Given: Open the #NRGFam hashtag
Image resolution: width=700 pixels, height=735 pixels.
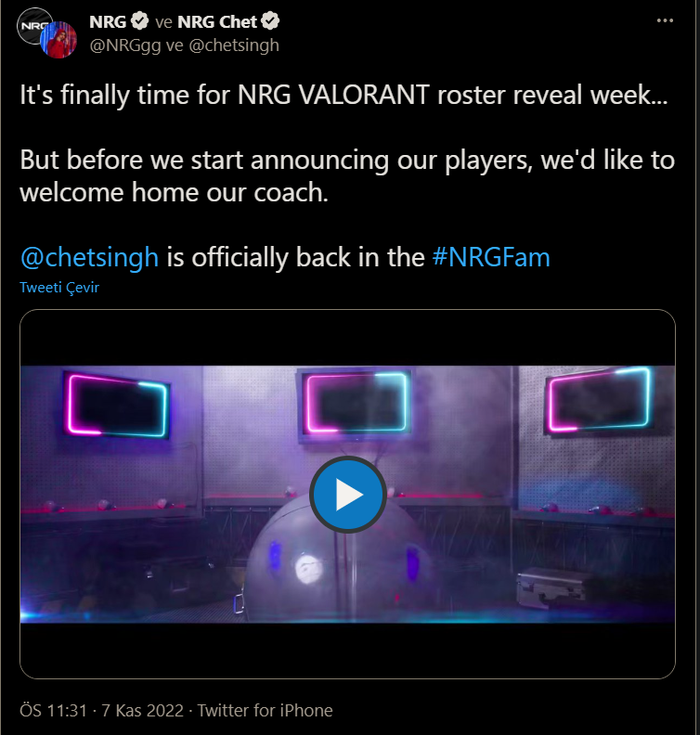Looking at the screenshot, I should click(491, 257).
